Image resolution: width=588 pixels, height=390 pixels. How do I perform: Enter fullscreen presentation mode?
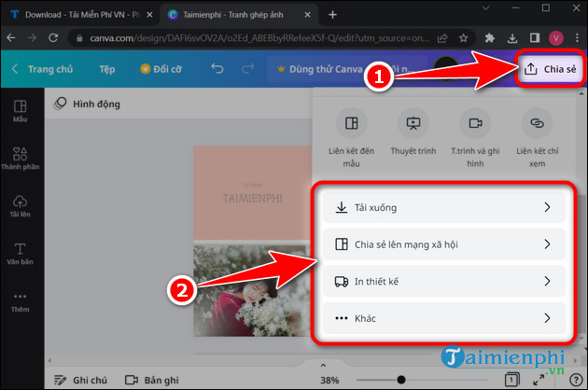539,380
